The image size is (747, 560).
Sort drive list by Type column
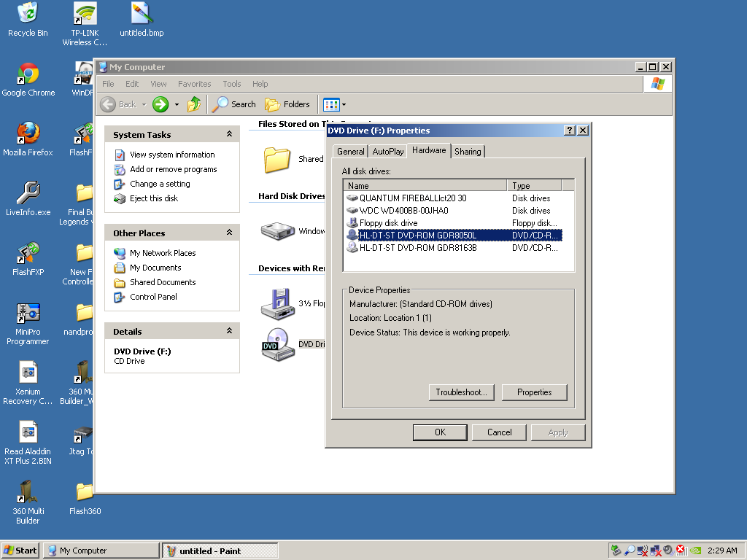coord(535,186)
